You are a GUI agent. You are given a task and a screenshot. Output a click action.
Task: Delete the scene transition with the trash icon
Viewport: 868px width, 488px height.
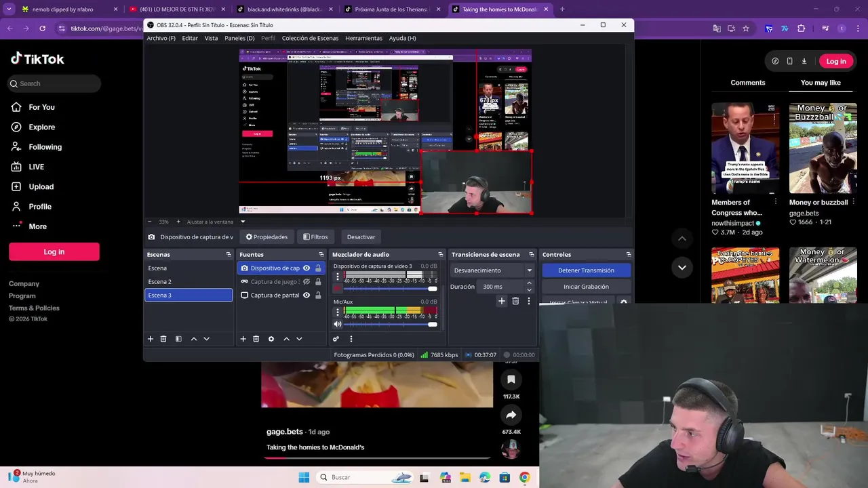pyautogui.click(x=515, y=301)
